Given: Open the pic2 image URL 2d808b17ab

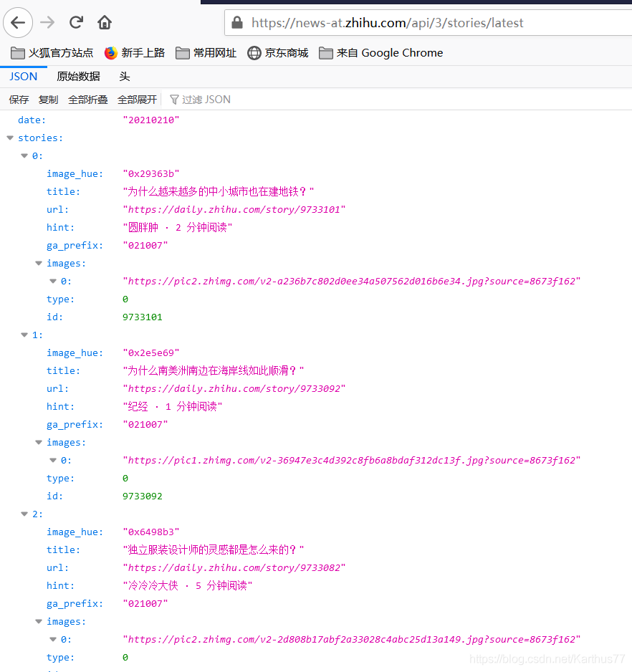Looking at the screenshot, I should 352,640.
